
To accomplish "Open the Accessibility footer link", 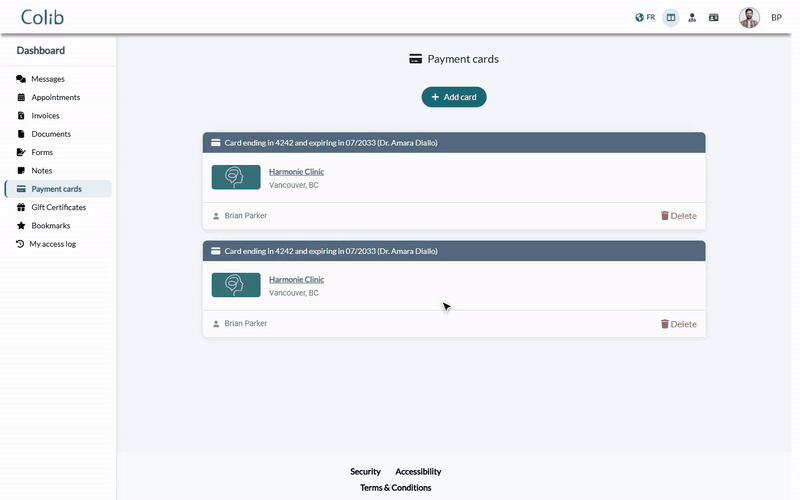I will tap(418, 471).
